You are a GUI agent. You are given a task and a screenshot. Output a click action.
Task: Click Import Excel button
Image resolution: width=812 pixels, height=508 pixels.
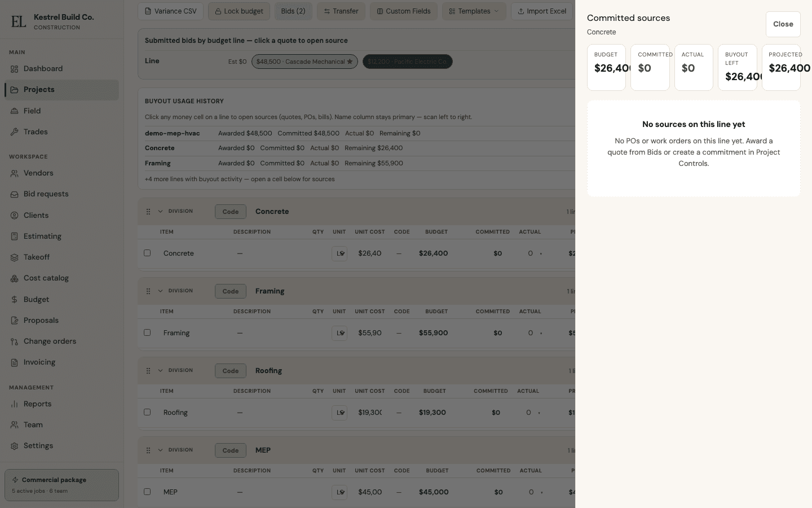(542, 11)
